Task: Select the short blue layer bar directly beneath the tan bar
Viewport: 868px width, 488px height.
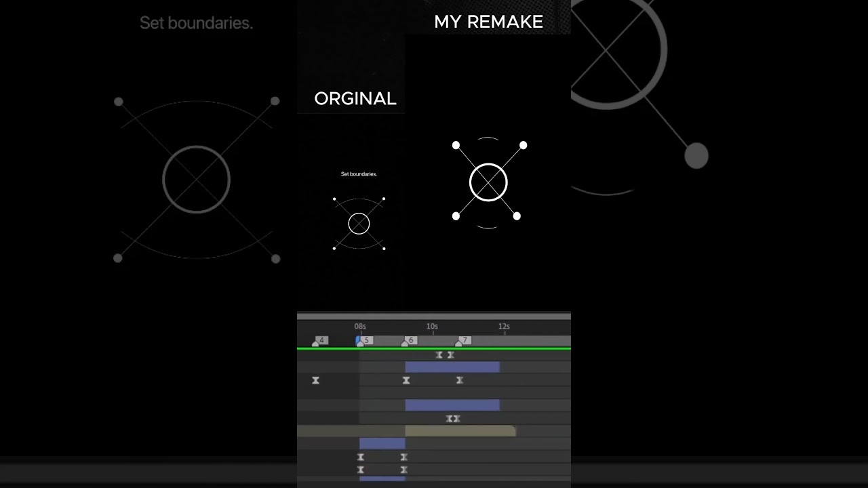Action: (382, 443)
